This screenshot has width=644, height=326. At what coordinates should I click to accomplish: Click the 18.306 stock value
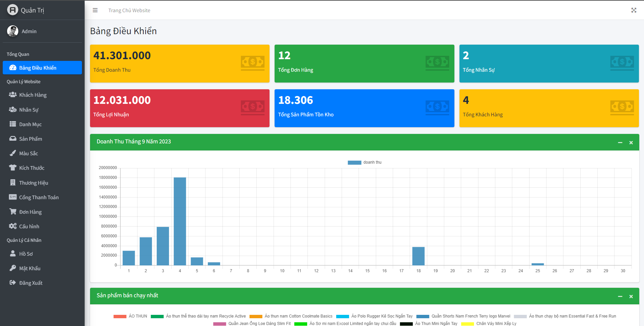296,100
